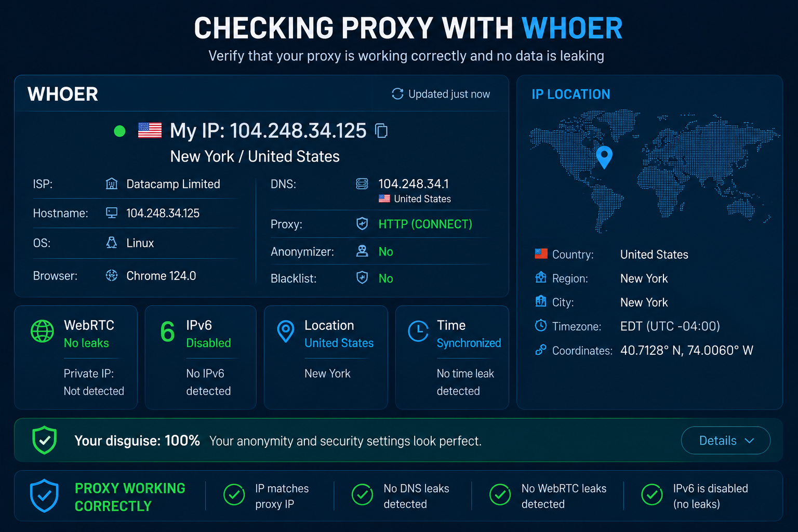Click the IP matches proxy IP checkmark
Image resolution: width=798 pixels, height=532 pixels.
(x=234, y=495)
